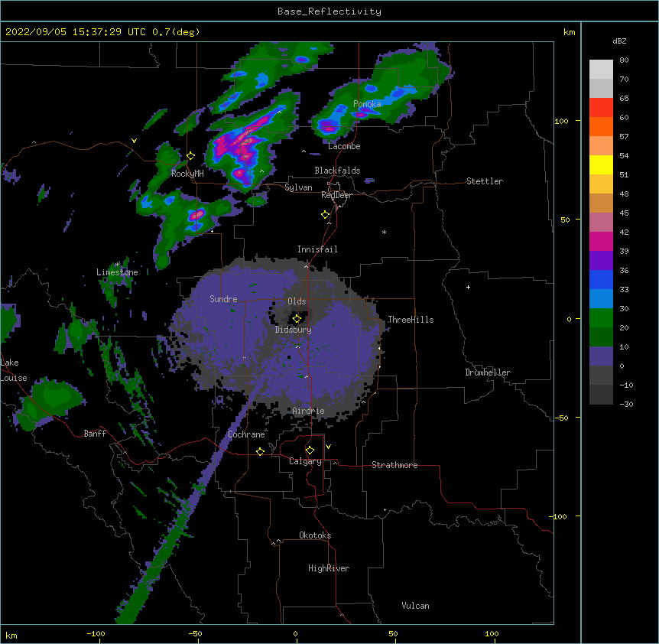
Task: Pick the magenta 39-42 dBZ legend swatch
Action: point(601,241)
